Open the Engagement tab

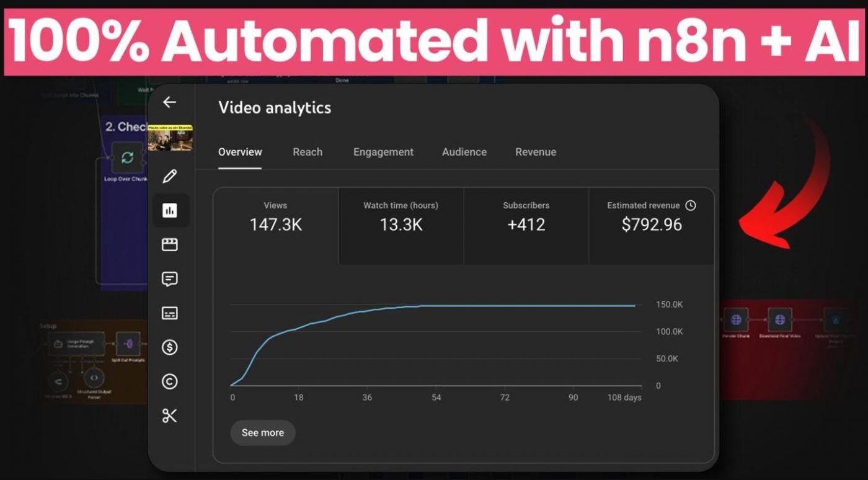tap(383, 152)
